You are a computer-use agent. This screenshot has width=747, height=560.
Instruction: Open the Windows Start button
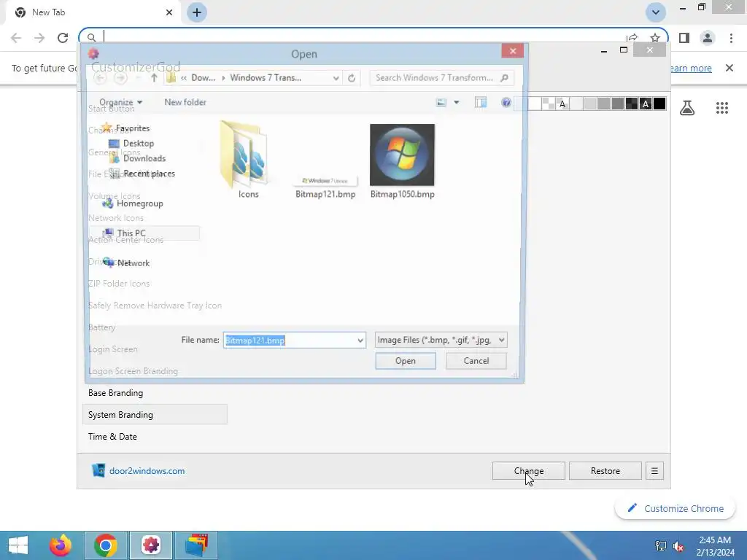pos(18,545)
